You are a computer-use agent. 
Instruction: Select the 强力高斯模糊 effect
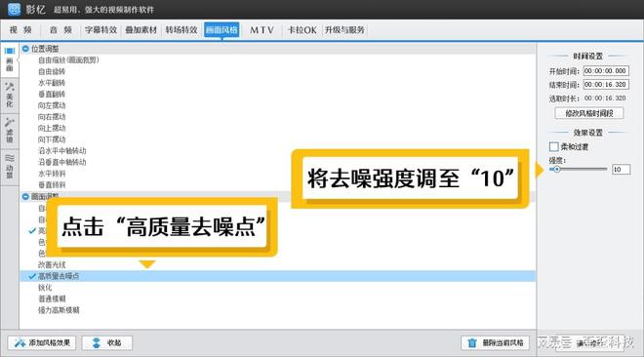(59, 310)
